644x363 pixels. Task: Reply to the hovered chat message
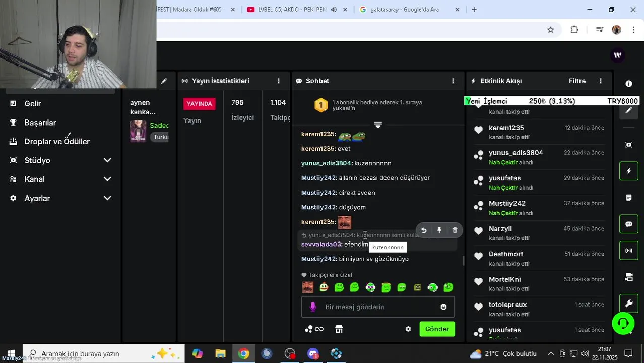click(x=424, y=230)
